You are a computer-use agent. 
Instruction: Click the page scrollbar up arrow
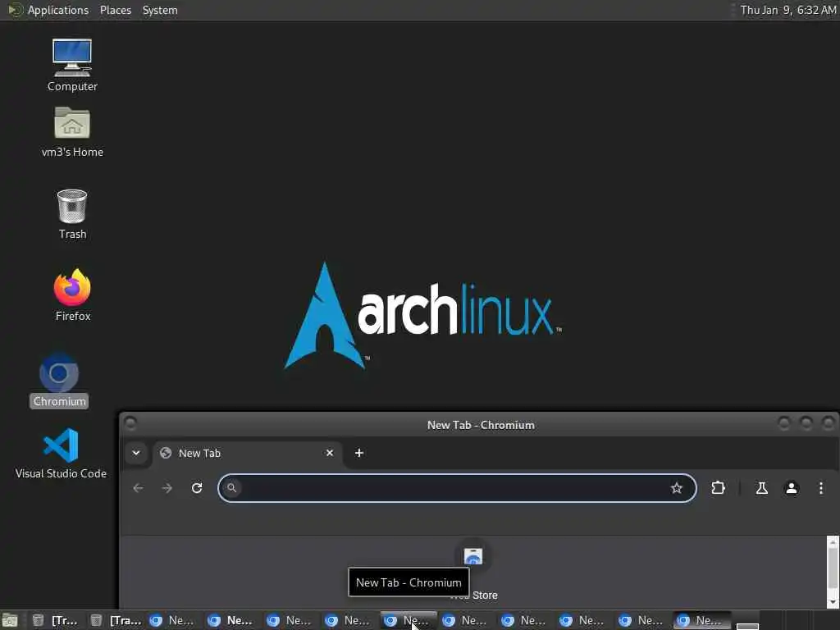pos(833,542)
